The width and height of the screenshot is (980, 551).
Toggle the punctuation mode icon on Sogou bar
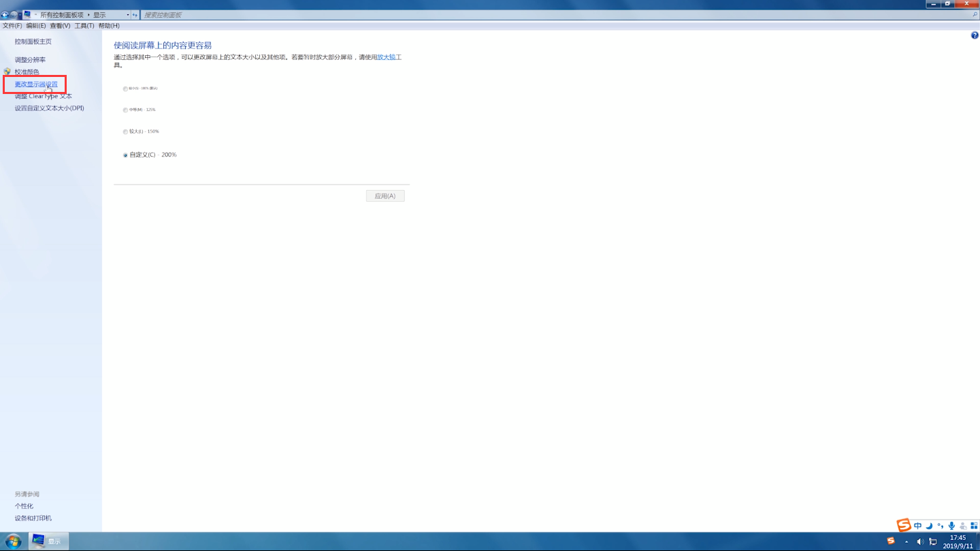click(x=940, y=526)
